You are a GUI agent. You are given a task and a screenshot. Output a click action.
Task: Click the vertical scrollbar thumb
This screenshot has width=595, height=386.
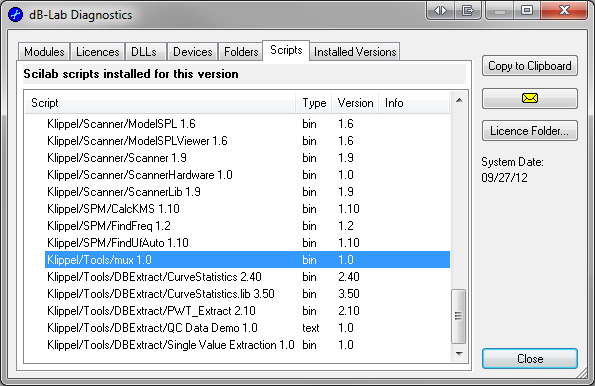click(459, 316)
